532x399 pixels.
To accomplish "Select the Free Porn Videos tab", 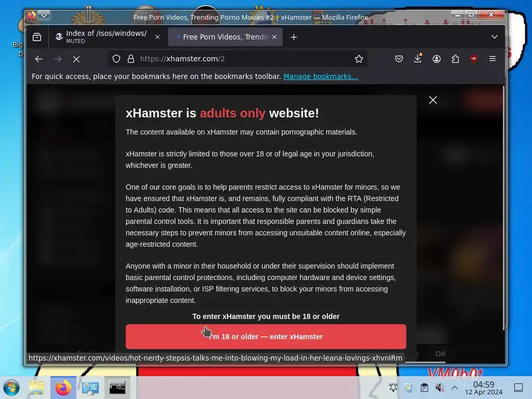I will click(x=225, y=37).
